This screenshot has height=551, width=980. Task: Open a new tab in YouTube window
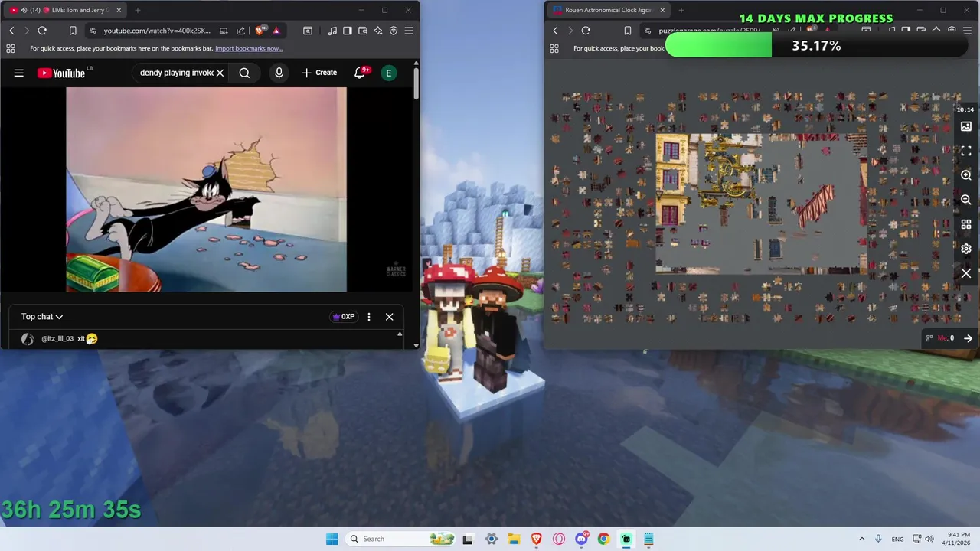coord(138,10)
